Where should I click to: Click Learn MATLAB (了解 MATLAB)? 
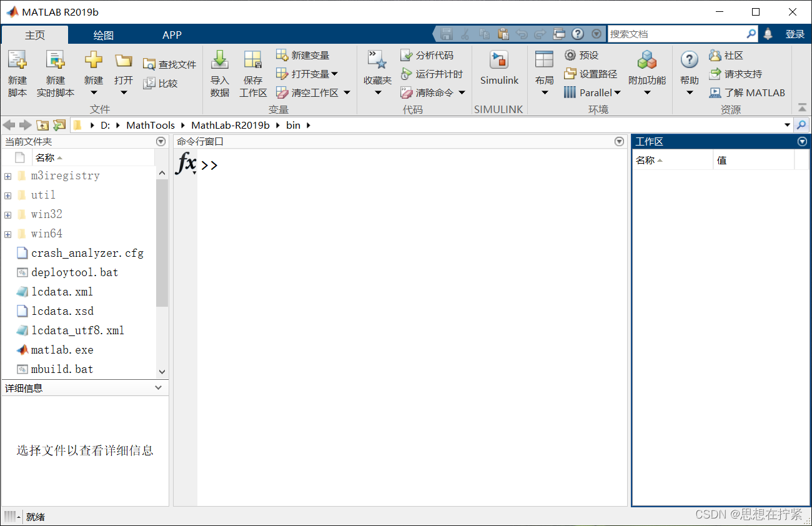tap(747, 93)
